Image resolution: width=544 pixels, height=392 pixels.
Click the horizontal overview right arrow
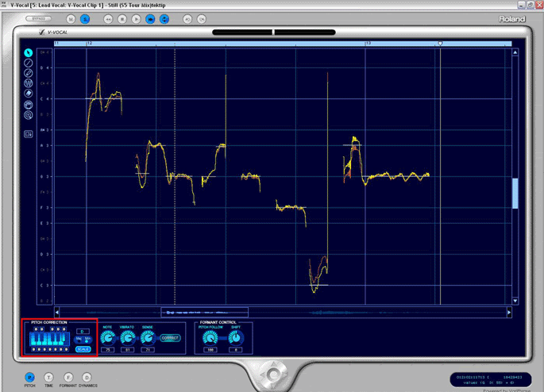[509, 313]
